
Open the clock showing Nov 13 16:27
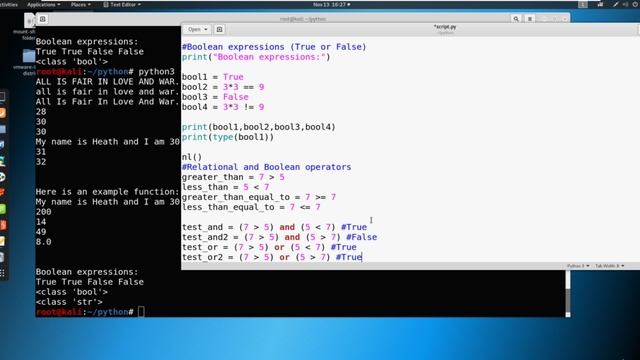pos(331,4)
